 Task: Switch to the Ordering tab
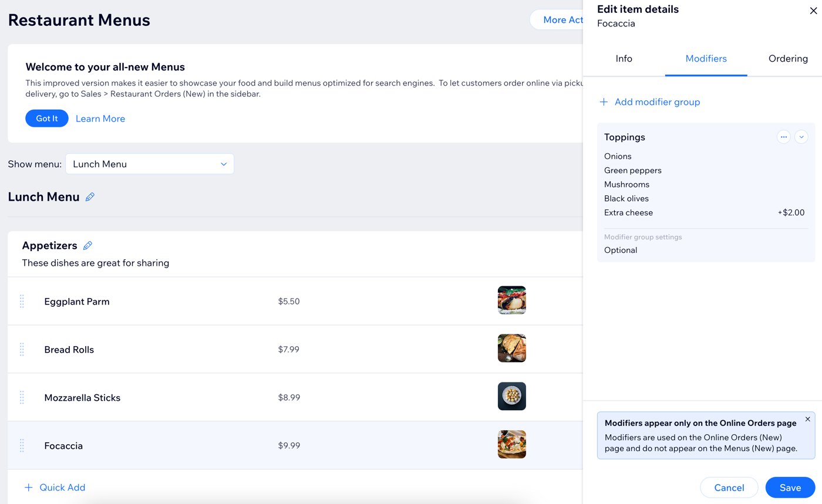[788, 59]
